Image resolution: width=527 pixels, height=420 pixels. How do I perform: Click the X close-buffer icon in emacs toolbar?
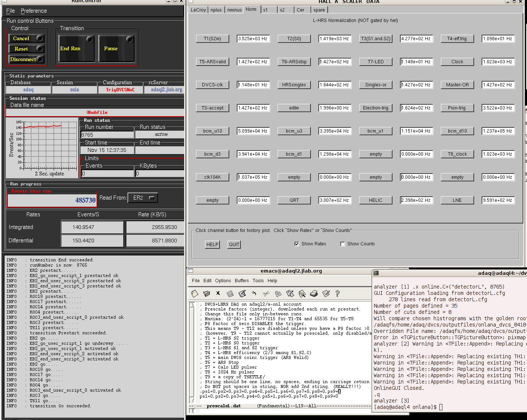[218, 293]
